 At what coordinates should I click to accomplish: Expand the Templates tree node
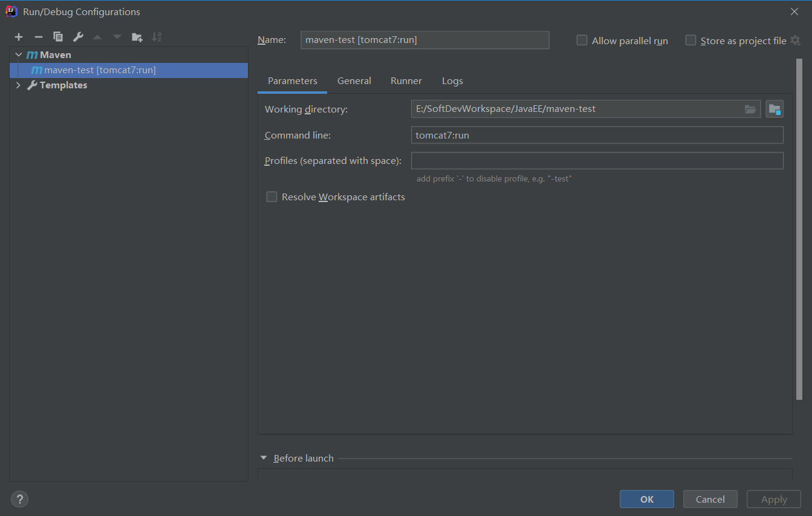coord(19,85)
